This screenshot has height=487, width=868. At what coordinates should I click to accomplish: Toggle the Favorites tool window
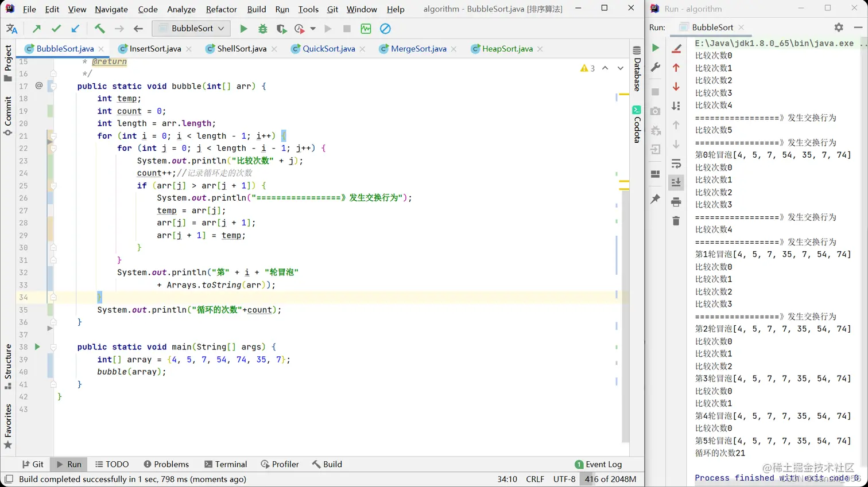click(8, 426)
